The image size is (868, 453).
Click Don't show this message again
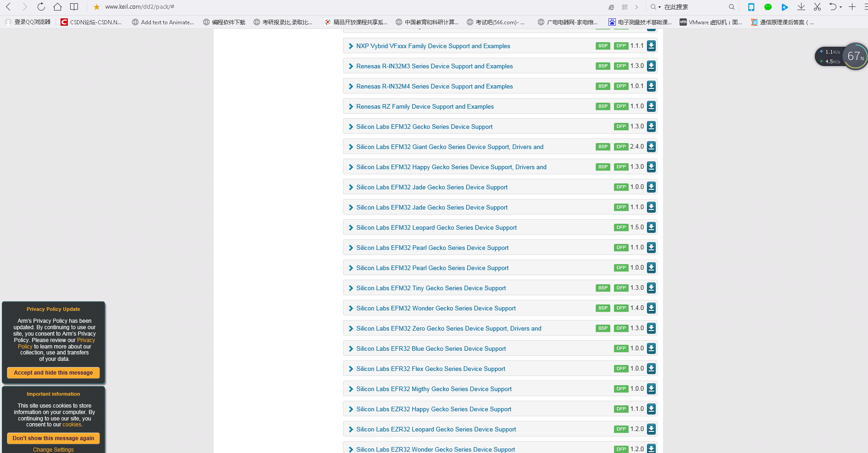tap(53, 438)
